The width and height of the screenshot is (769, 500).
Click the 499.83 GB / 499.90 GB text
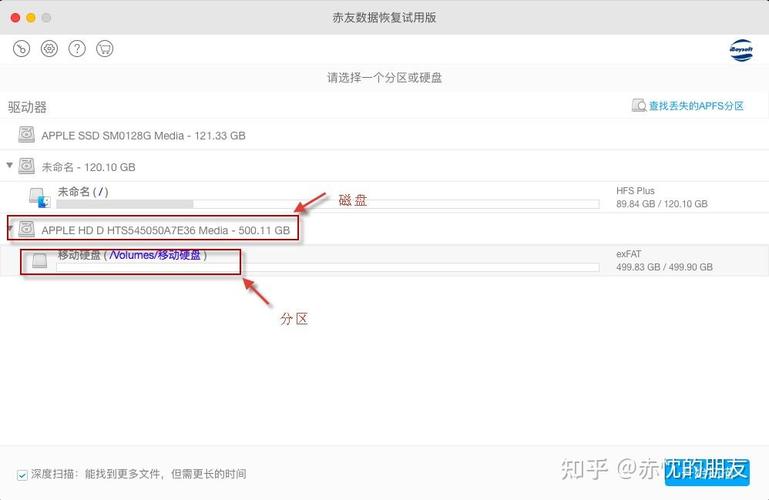(x=664, y=267)
